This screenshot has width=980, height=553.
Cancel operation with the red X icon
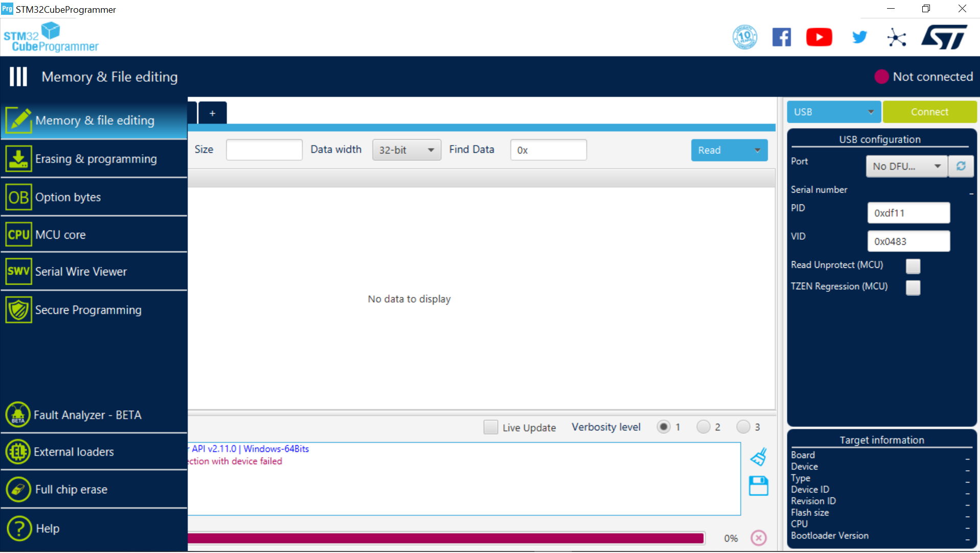(759, 538)
